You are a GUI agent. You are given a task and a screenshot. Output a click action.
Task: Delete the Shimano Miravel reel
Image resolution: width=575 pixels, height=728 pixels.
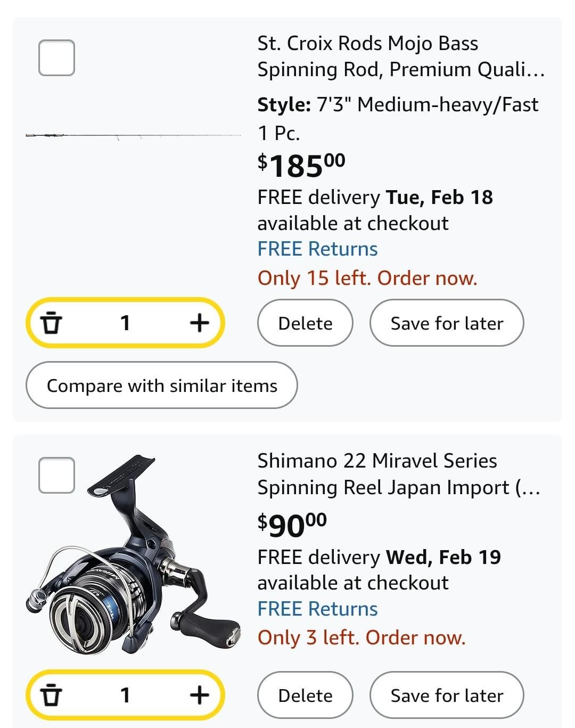tap(305, 696)
